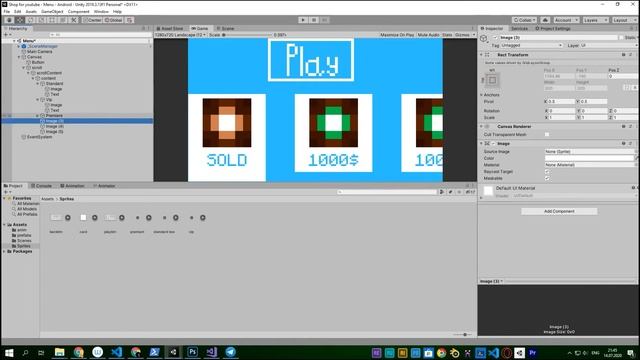Screen dimensions: 640x360
Task: Click the Image Color swatch field
Action: (x=589, y=158)
